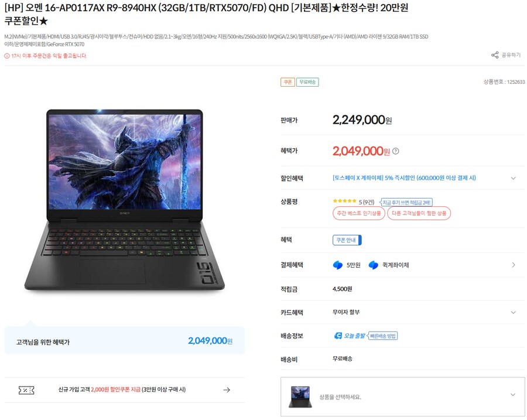Click 주간 베스트 인기상품 badge
The height and width of the screenshot is (420, 527).
pos(359,213)
